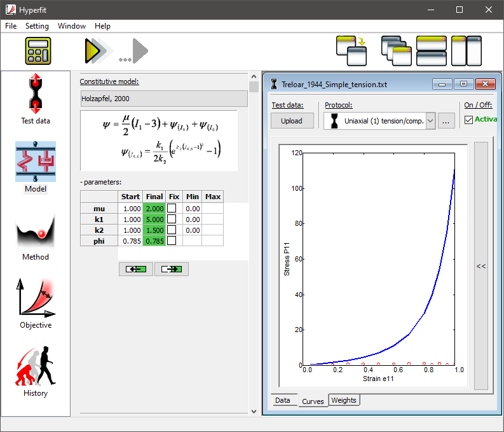
Task: Click the stress-strain curve plot
Action: [373, 266]
